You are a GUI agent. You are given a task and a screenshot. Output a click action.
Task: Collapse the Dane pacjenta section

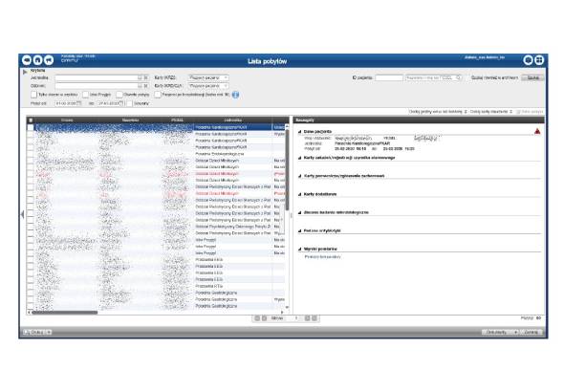(x=299, y=132)
